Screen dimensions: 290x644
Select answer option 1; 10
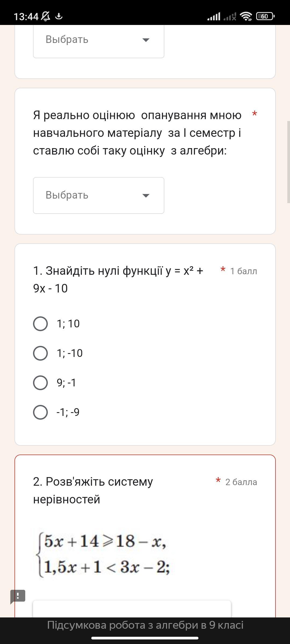41,324
